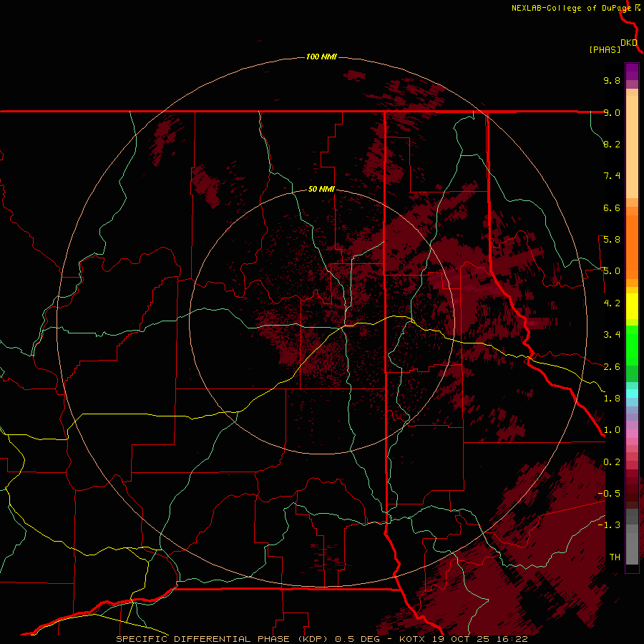Click the [PHAS] color scale header
644x644 pixels.
(x=605, y=50)
